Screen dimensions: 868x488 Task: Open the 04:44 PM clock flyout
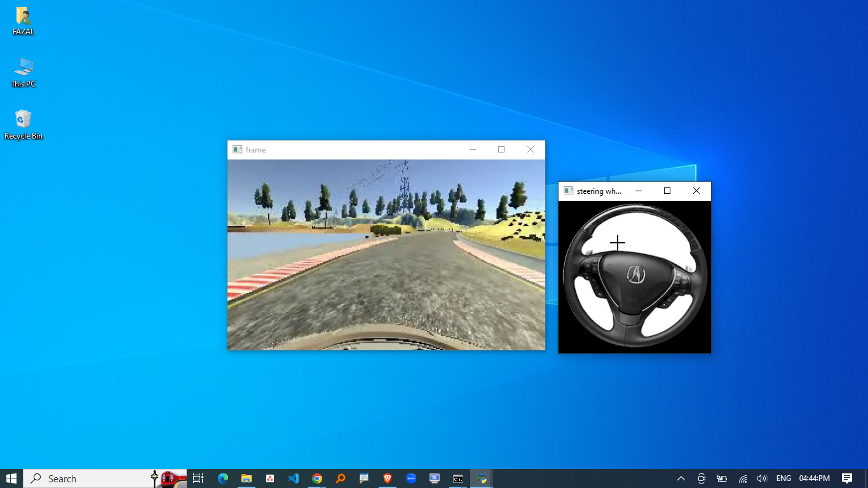(x=815, y=478)
